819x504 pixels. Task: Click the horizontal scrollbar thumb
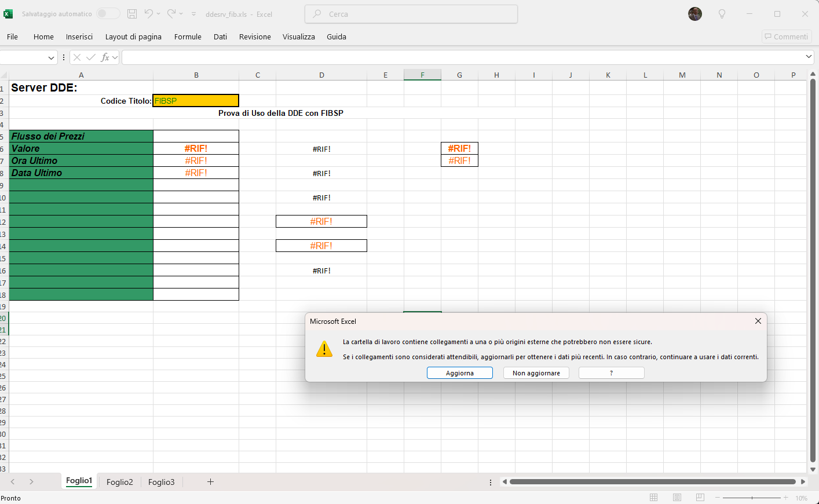click(x=653, y=481)
